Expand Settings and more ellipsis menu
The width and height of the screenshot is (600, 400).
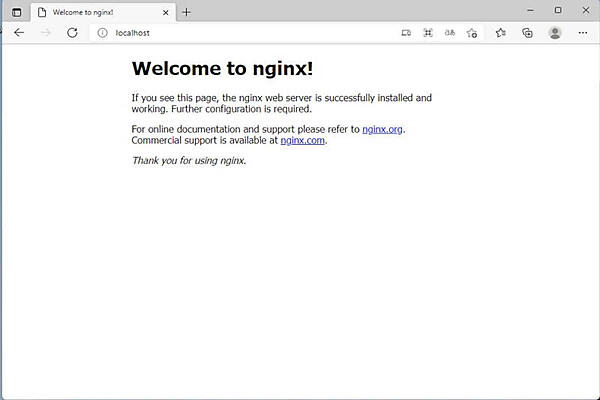click(582, 33)
